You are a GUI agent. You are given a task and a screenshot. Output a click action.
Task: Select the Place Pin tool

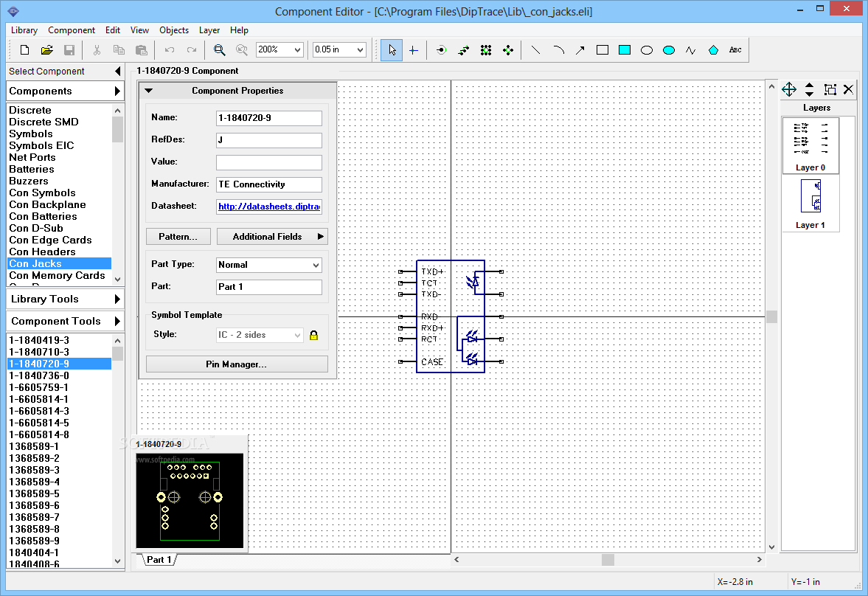[x=441, y=50]
